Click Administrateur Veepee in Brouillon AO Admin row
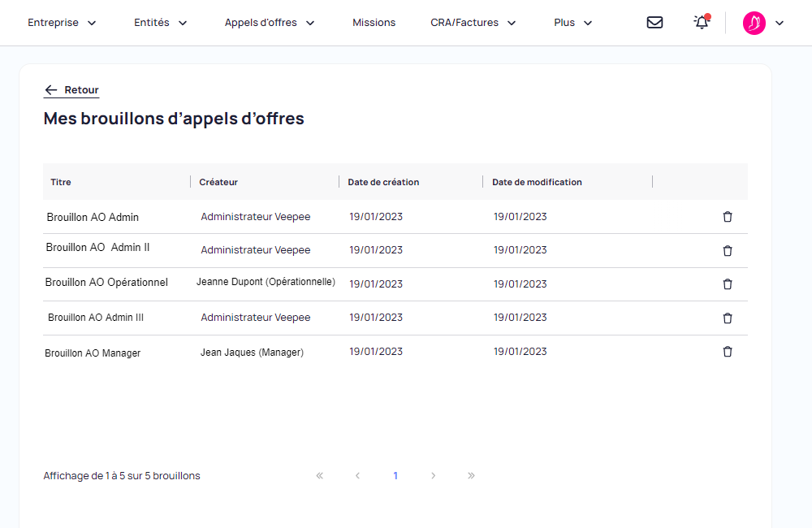The height and width of the screenshot is (528, 812). pos(256,217)
